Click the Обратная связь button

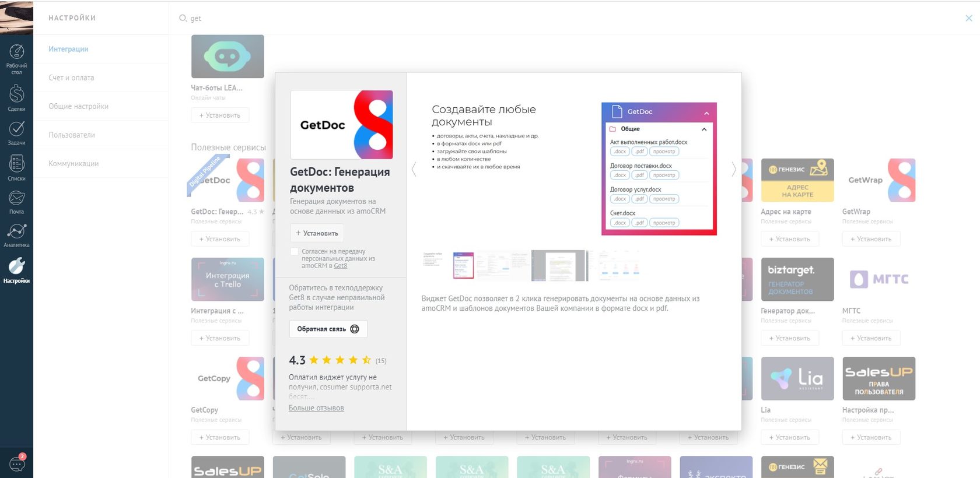tap(328, 329)
